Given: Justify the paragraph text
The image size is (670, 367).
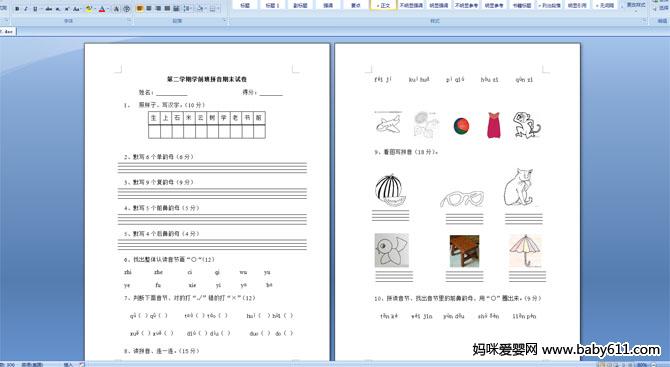Looking at the screenshot, I should pyautogui.click(x=167, y=9).
